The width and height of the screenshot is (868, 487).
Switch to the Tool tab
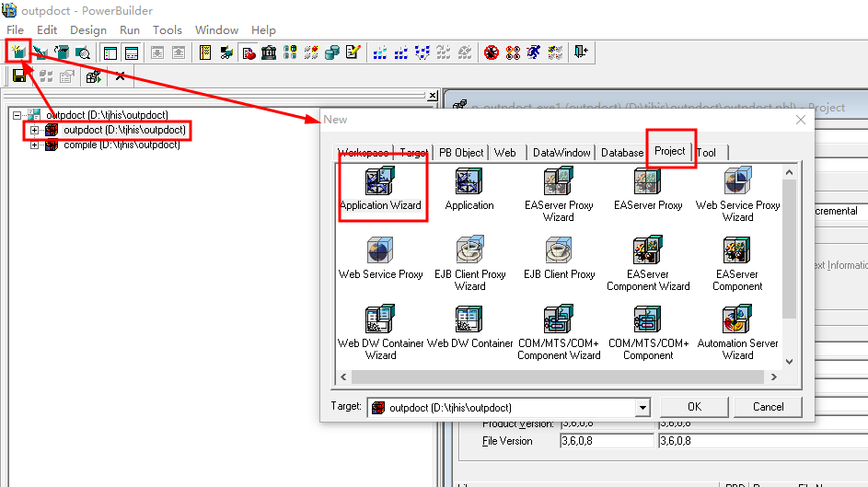(706, 153)
